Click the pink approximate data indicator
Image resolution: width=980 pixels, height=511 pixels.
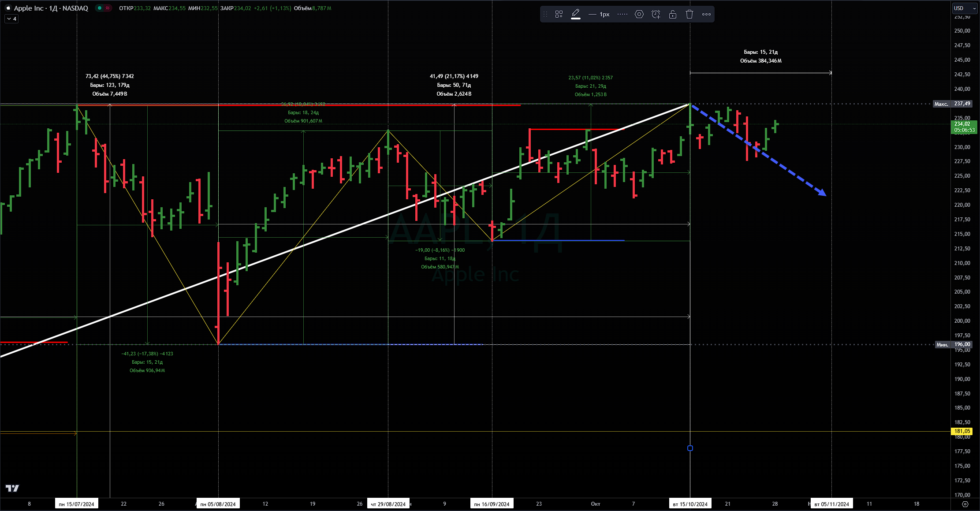(x=108, y=8)
